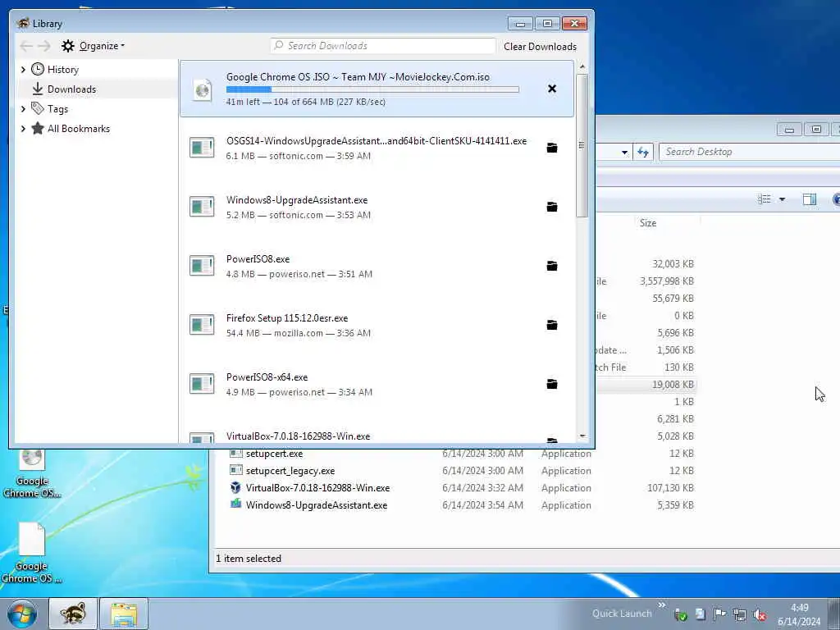
Task: Click the Google Chrome OS ISO file icon
Action: tap(202, 89)
